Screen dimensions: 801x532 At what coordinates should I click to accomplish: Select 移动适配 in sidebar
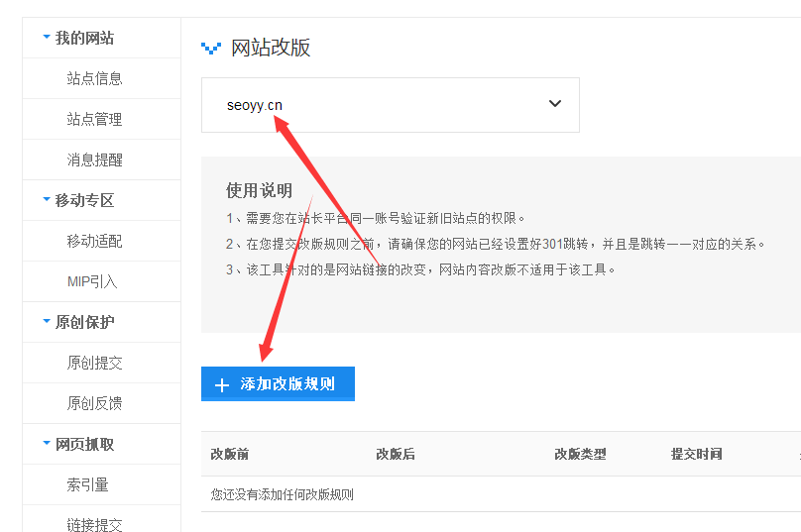[x=95, y=241]
